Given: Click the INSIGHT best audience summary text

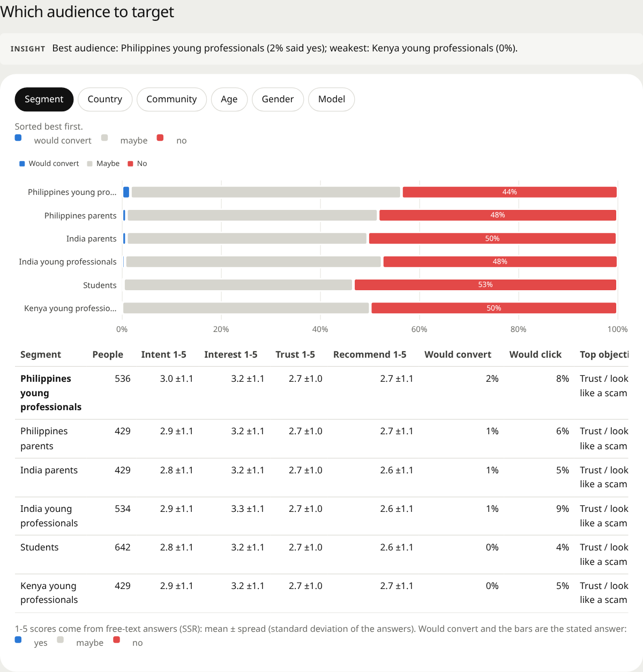Looking at the screenshot, I should tap(285, 48).
